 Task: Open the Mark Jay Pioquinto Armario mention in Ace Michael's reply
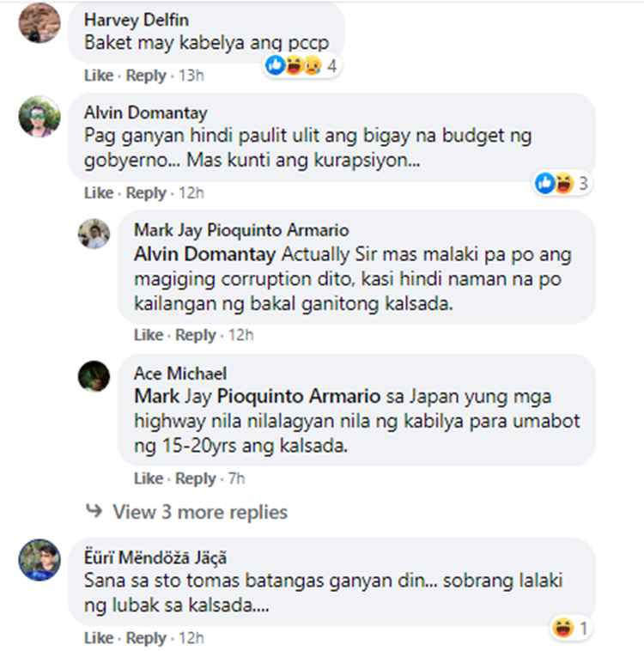coord(257,396)
